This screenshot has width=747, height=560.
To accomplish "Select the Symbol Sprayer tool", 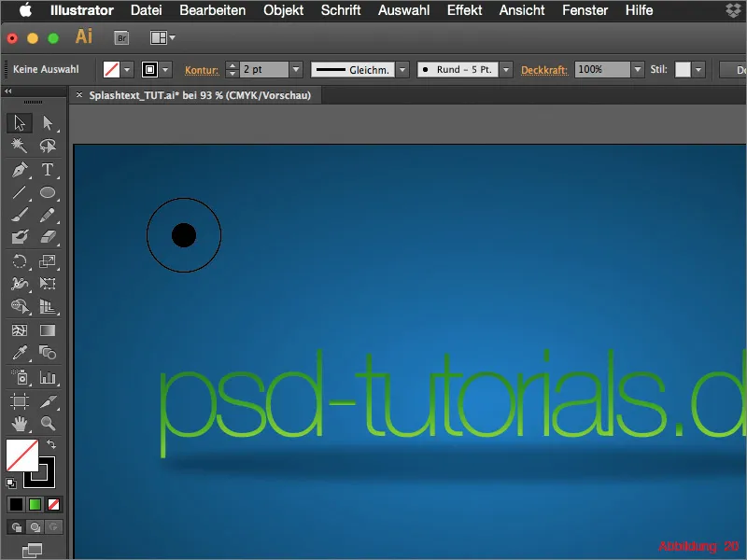I will (x=20, y=378).
